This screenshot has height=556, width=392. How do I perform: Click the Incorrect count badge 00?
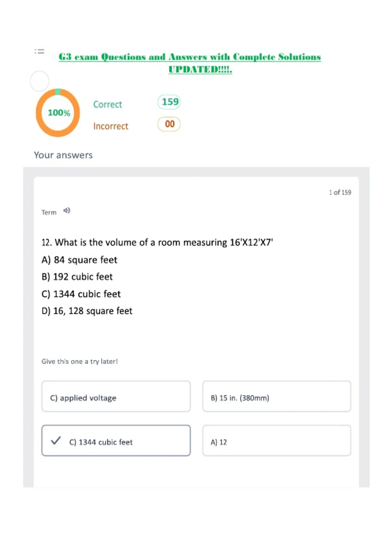point(169,124)
